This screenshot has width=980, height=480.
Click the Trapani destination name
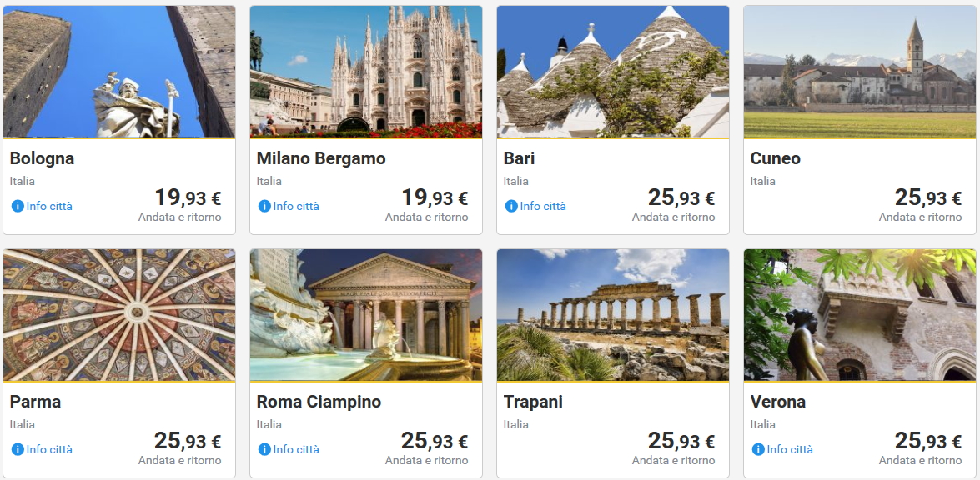tap(533, 402)
